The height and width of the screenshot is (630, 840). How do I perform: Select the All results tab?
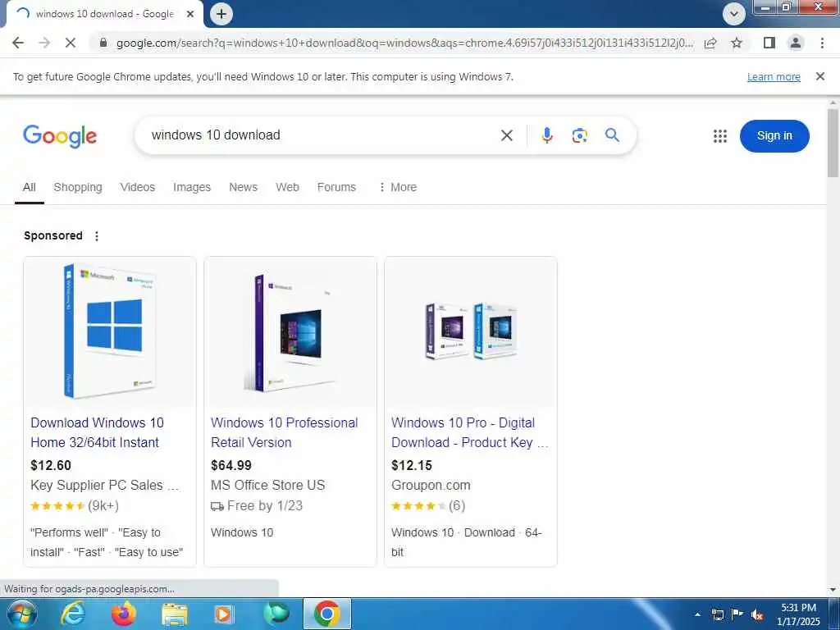point(29,187)
